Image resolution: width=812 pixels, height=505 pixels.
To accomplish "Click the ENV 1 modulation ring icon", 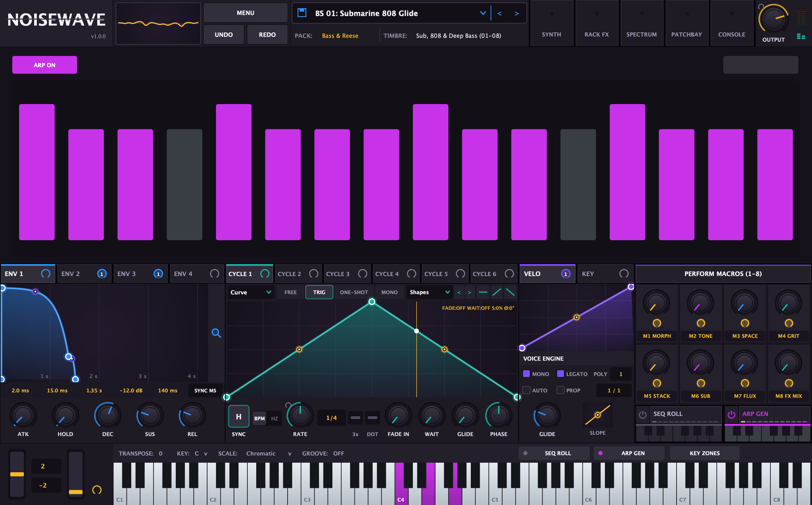I will [x=46, y=274].
